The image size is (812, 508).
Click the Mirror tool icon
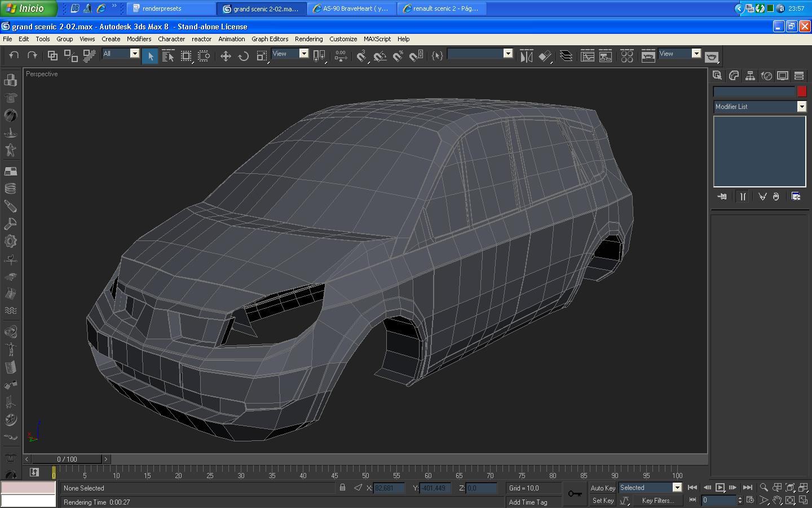pos(526,56)
